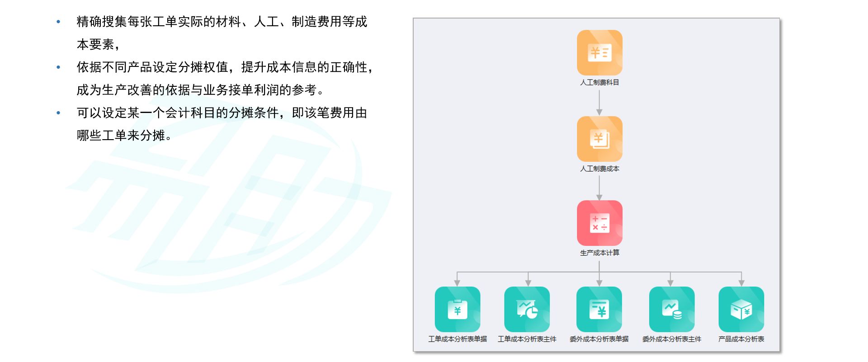The width and height of the screenshot is (868, 362).
Task: Select the 委外成本分析表主件 text label
Action: click(x=671, y=339)
